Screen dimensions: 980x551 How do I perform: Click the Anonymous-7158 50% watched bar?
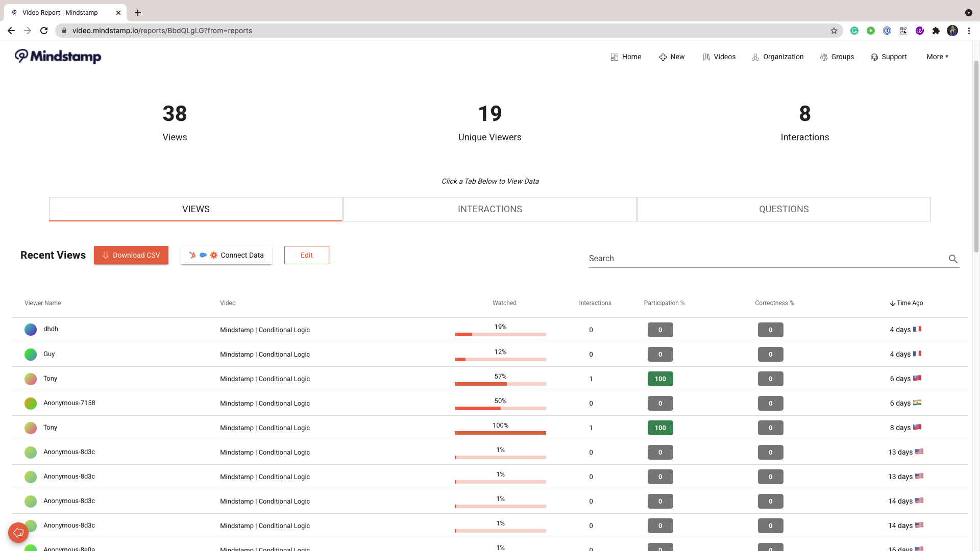click(500, 408)
